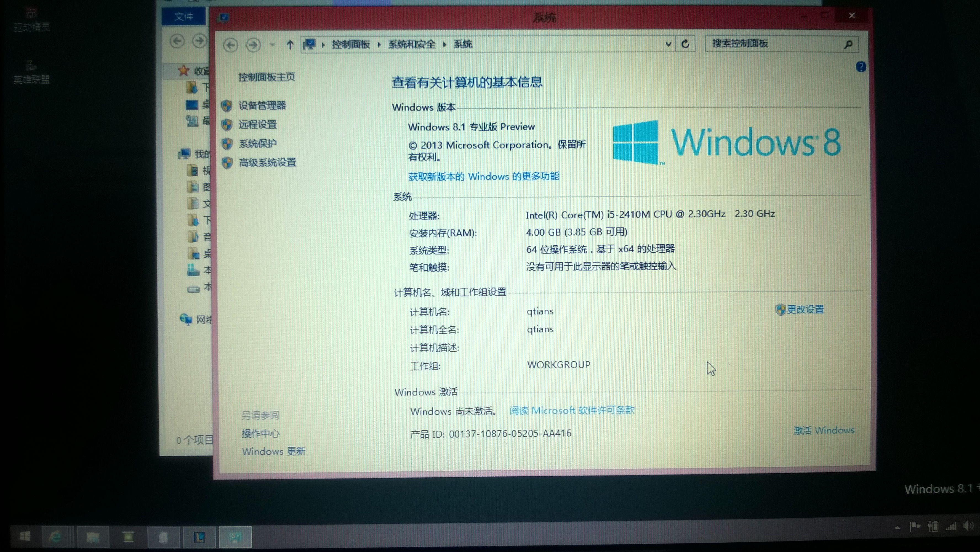The image size is (980, 552).
Task: Show hidden tray icons arrow
Action: point(897,527)
